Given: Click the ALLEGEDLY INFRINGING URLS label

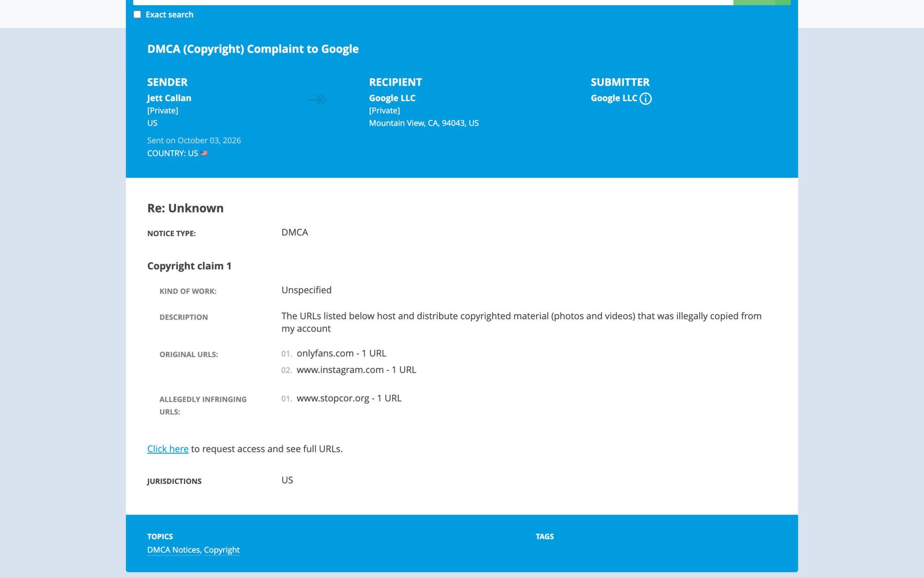Looking at the screenshot, I should (203, 405).
